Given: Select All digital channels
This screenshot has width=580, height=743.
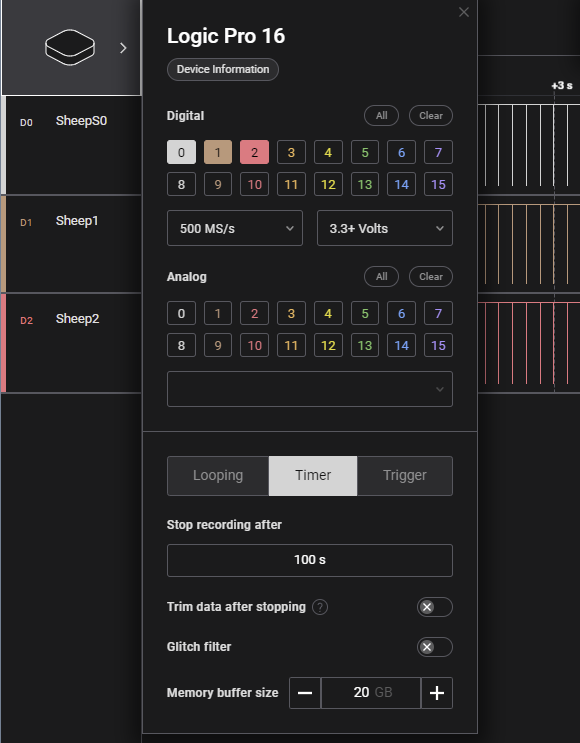Looking at the screenshot, I should click(x=381, y=116).
